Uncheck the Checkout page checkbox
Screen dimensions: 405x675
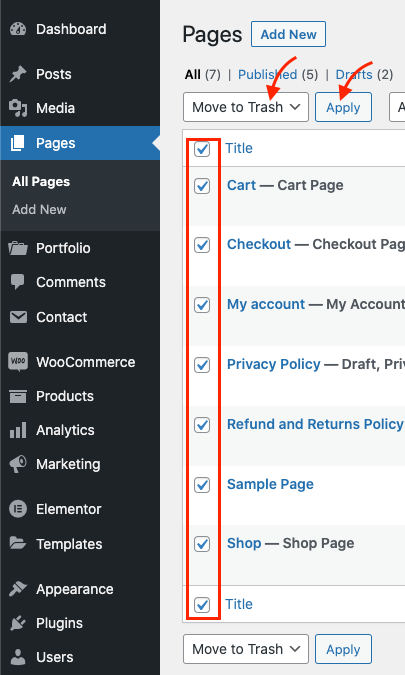202,245
